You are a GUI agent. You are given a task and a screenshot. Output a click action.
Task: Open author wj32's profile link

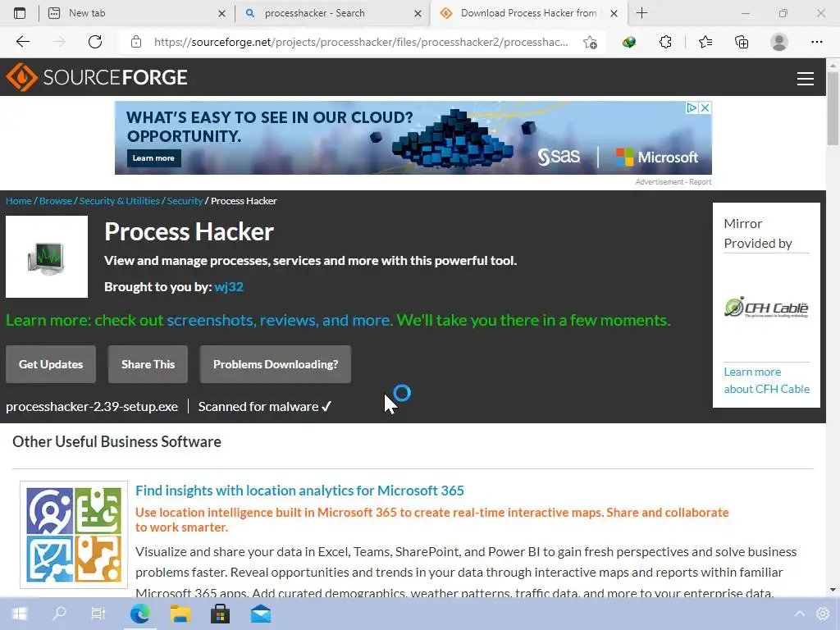(229, 287)
